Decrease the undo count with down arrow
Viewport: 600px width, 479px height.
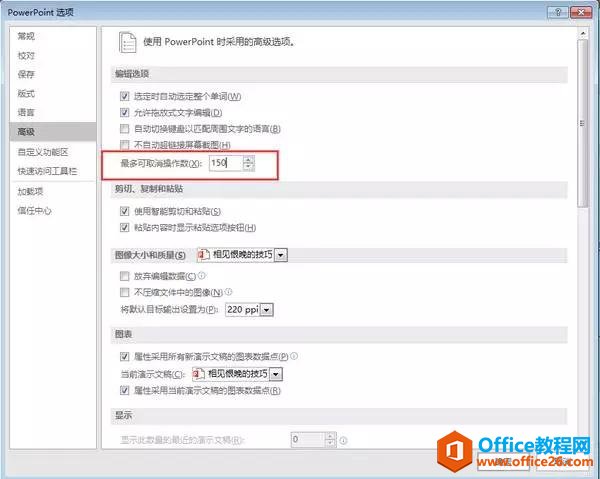pyautogui.click(x=249, y=167)
